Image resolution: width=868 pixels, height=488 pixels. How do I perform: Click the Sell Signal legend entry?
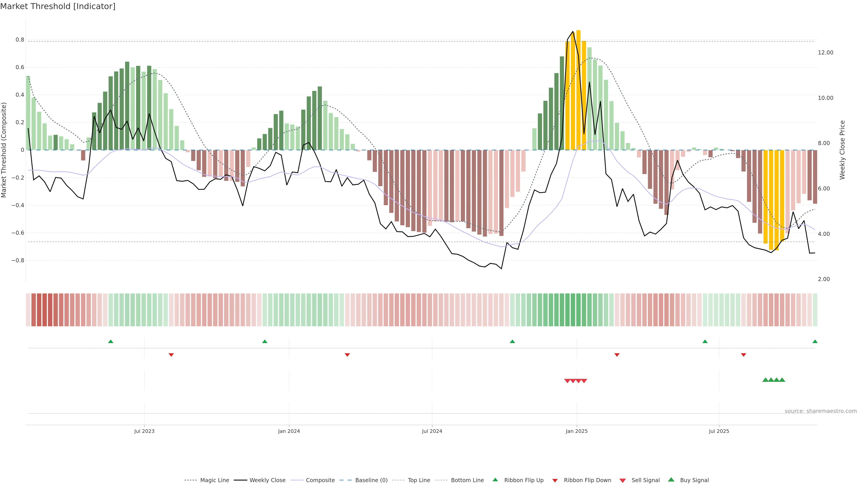pos(645,480)
